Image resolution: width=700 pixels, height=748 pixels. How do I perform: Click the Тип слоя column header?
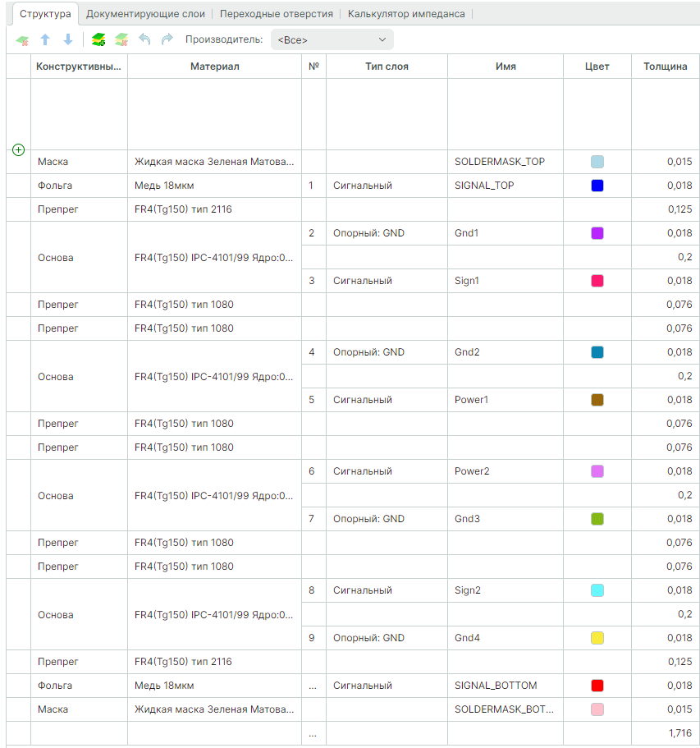click(x=387, y=67)
